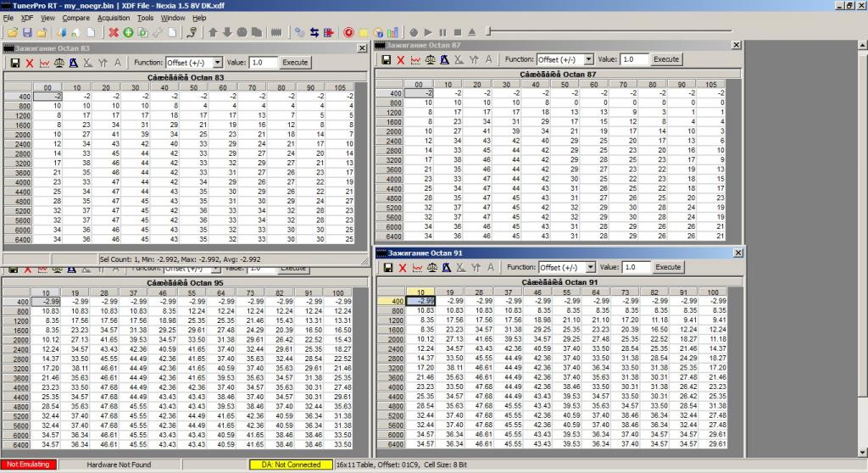Click the red X cancel icon in Octan 87 window
This screenshot has width=868, height=473.
click(400, 59)
